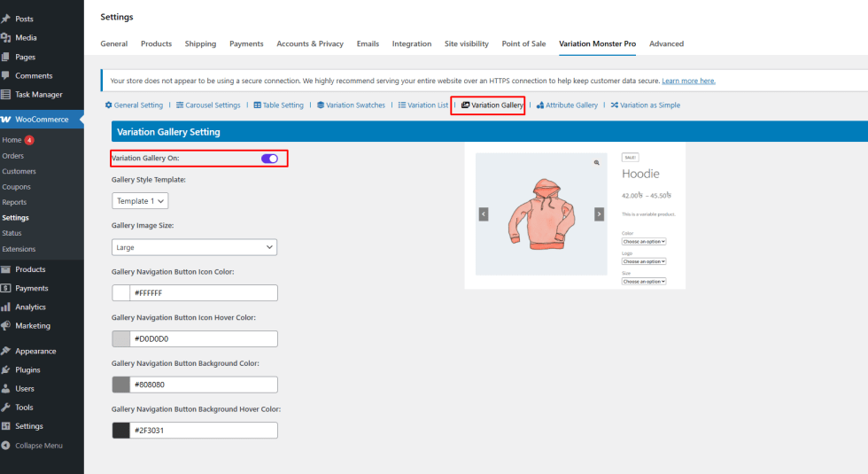The image size is (868, 474).
Task: Click the WooCommerce logo icon
Action: pos(5,119)
